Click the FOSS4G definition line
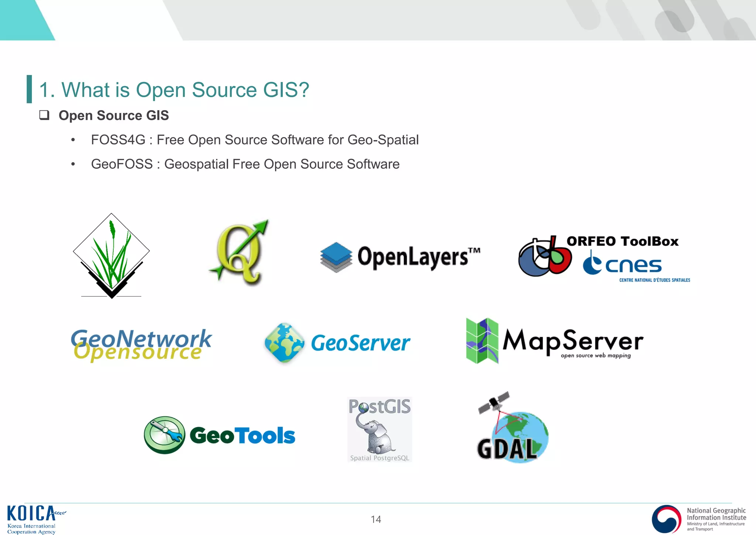This screenshot has height=535, width=756. (255, 140)
